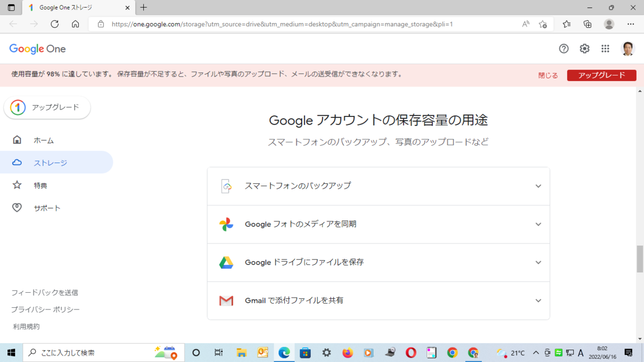Image resolution: width=644 pixels, height=362 pixels.
Task: Open Edge tab actions menu icon
Action: [x=11, y=8]
